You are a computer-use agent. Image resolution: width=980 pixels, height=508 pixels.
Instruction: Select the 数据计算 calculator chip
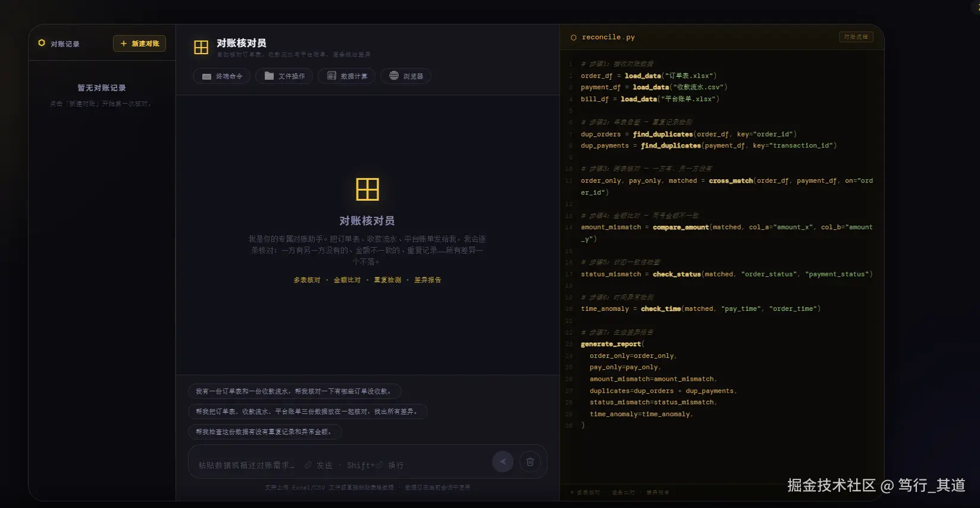[346, 76]
